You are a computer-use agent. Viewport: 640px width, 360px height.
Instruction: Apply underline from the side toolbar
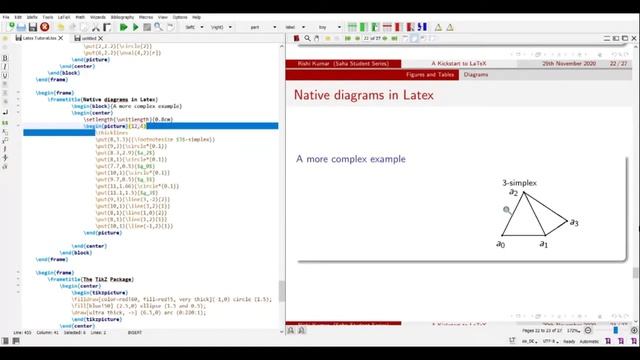5,76
